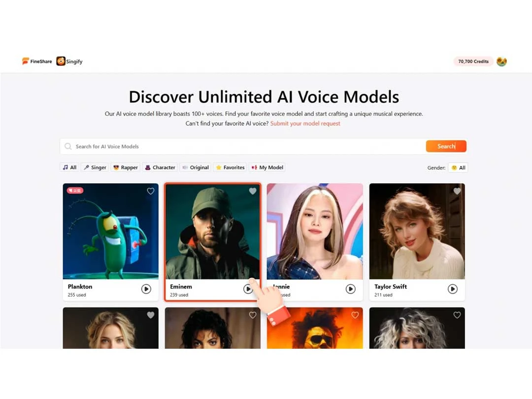Open the Gender filter dropdown
The image size is (532, 399).
[458, 167]
